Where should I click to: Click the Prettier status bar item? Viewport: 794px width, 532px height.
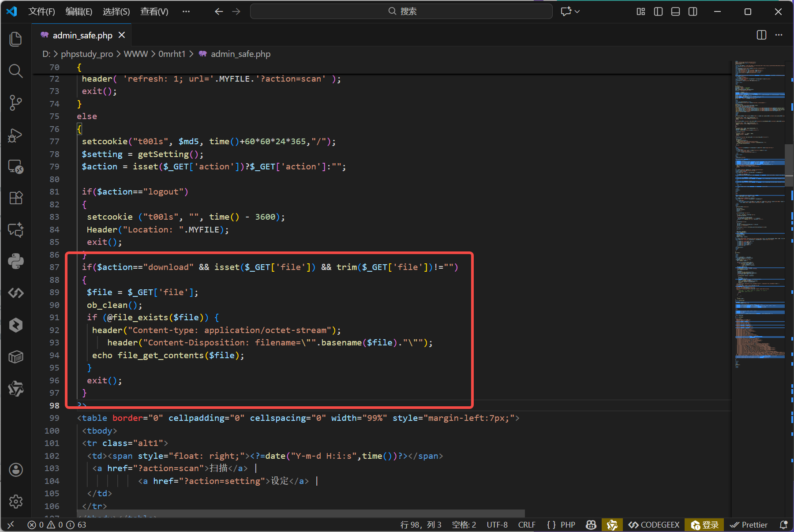[749, 525]
